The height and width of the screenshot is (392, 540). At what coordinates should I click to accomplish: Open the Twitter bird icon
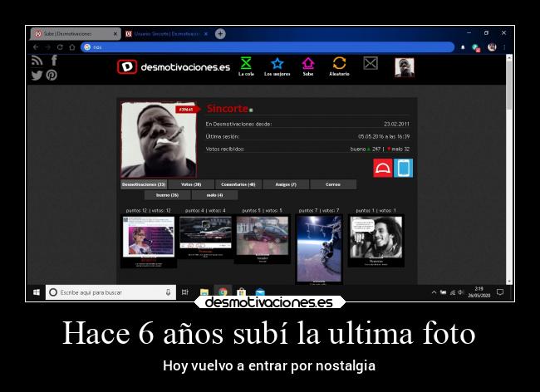(x=37, y=75)
